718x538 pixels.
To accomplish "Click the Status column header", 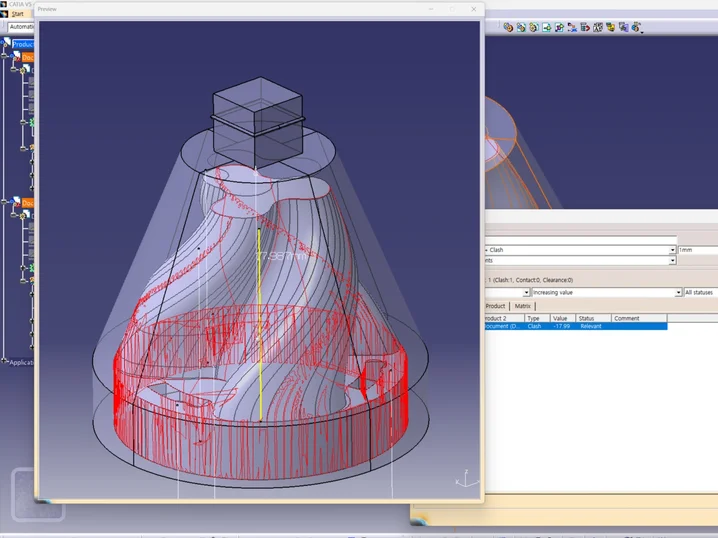I will pyautogui.click(x=586, y=318).
